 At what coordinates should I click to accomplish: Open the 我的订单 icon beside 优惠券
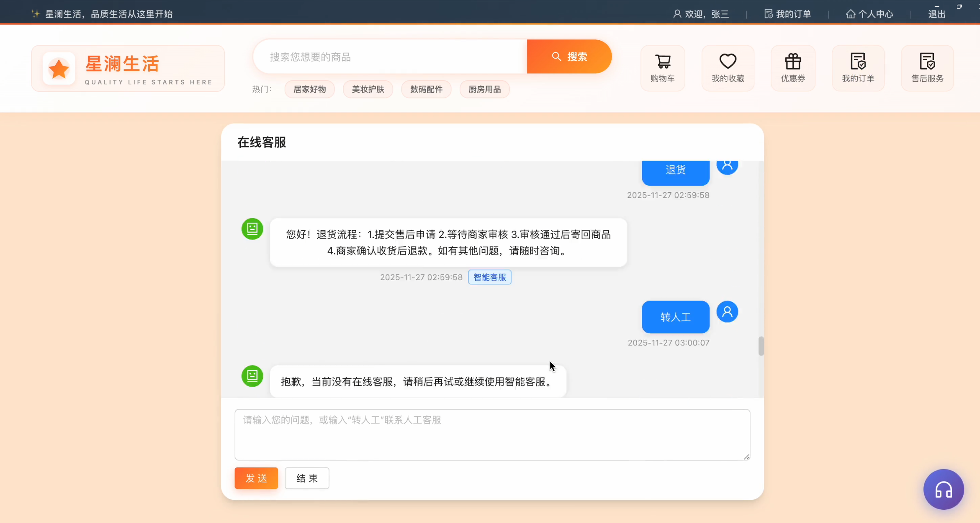(858, 68)
